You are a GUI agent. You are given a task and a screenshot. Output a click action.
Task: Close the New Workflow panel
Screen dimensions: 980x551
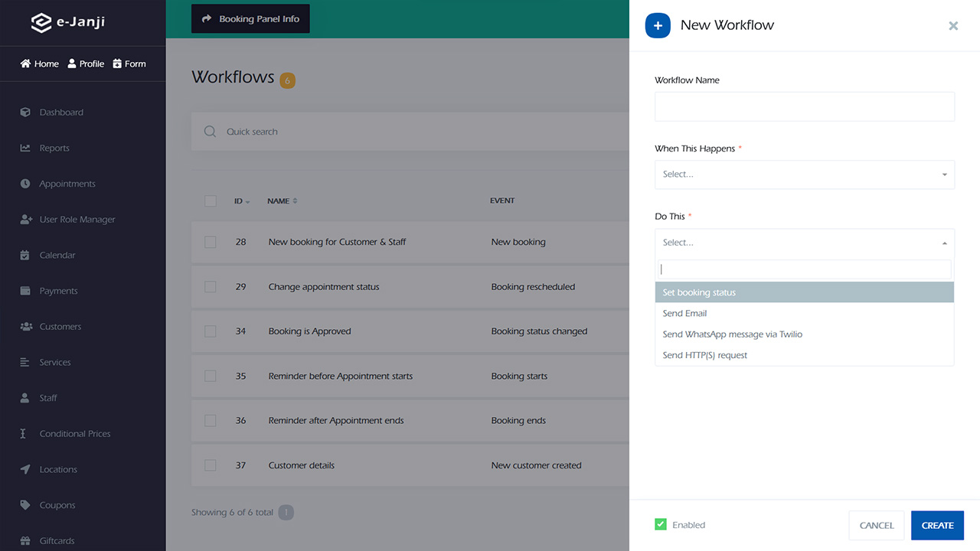pyautogui.click(x=953, y=25)
